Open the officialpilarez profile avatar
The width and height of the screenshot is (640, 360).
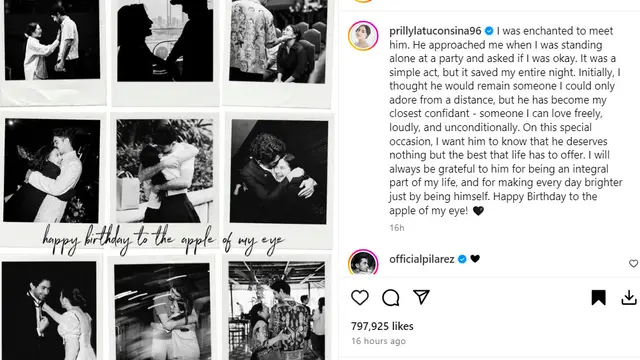click(x=363, y=262)
